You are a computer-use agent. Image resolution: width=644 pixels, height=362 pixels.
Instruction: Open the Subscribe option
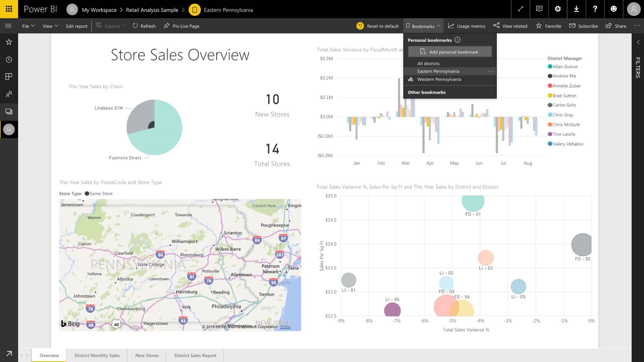pos(583,26)
